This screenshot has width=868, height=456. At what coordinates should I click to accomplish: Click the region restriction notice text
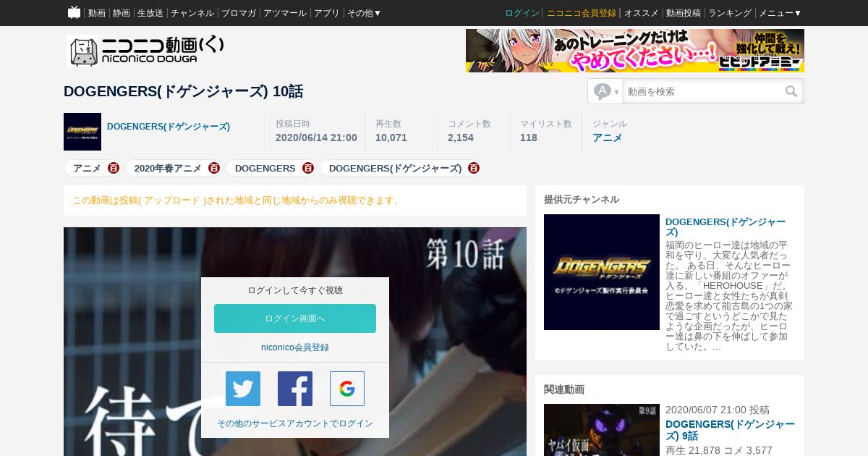click(x=237, y=200)
